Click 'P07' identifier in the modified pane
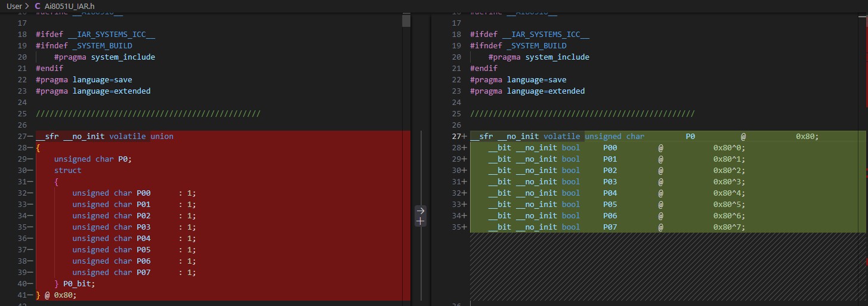This screenshot has width=868, height=306. 610,227
